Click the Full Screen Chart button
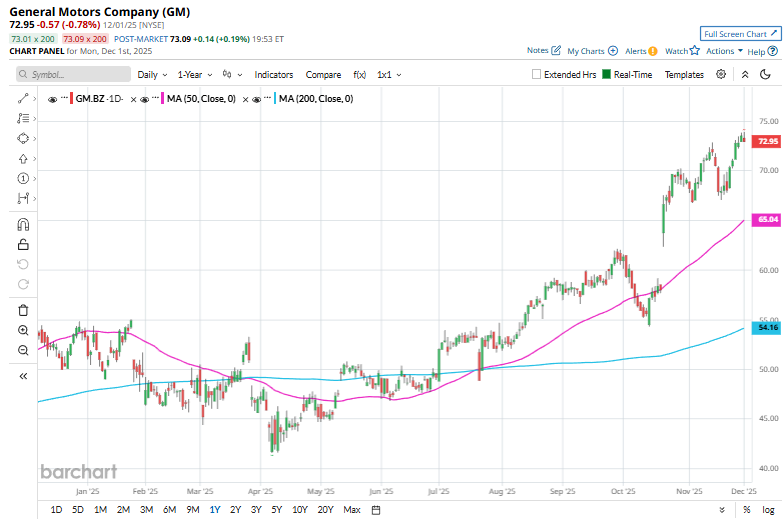Image resolution: width=783 pixels, height=527 pixels. [740, 33]
